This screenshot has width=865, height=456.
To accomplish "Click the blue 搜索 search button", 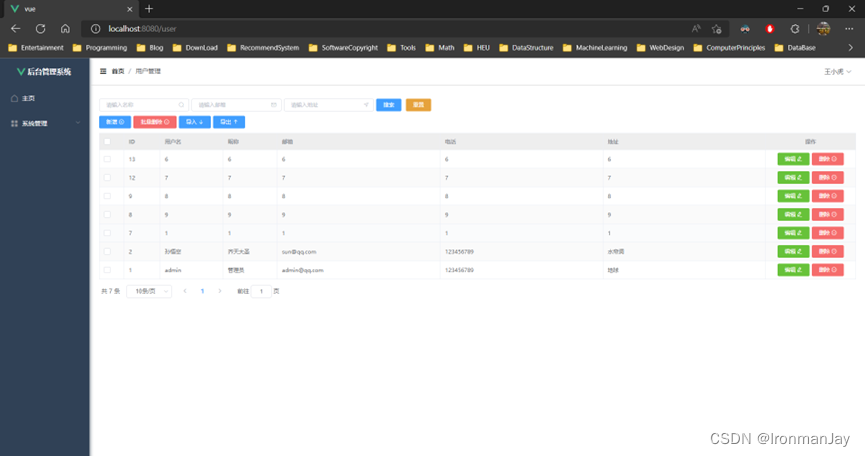I will click(388, 105).
